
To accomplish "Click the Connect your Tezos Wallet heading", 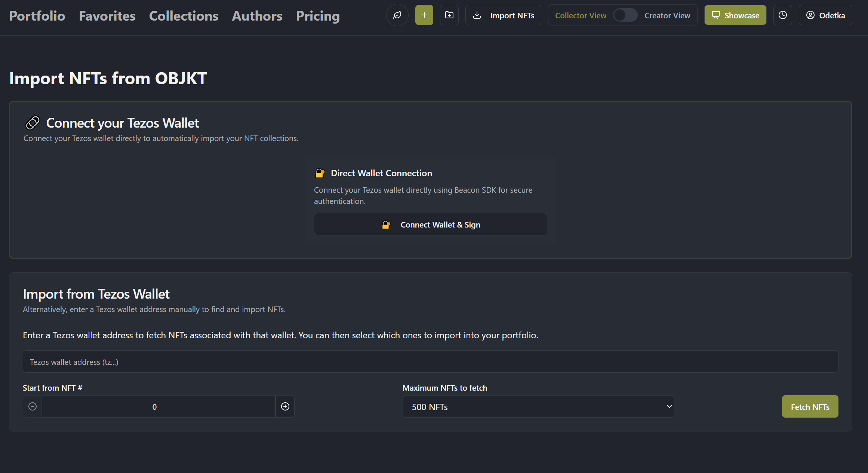I will tap(122, 123).
